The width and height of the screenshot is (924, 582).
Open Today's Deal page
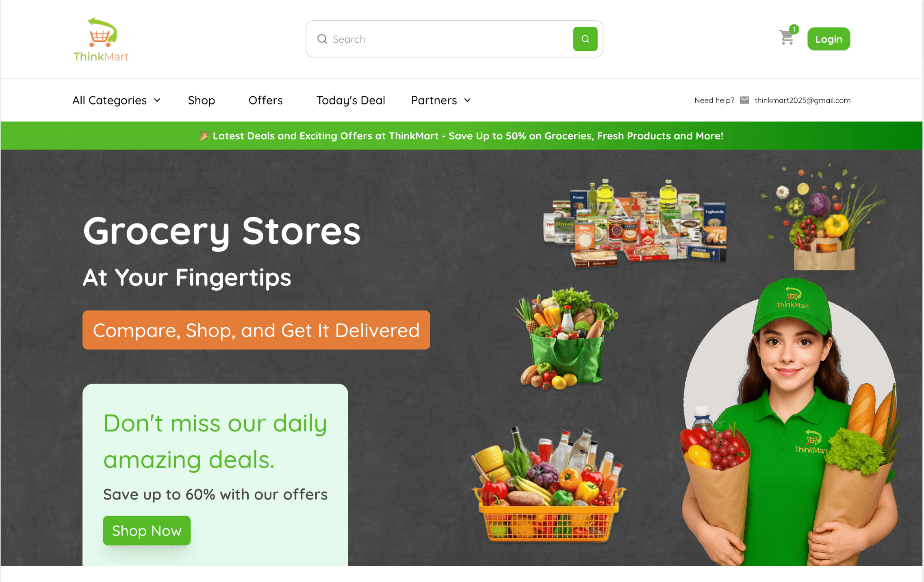tap(351, 100)
